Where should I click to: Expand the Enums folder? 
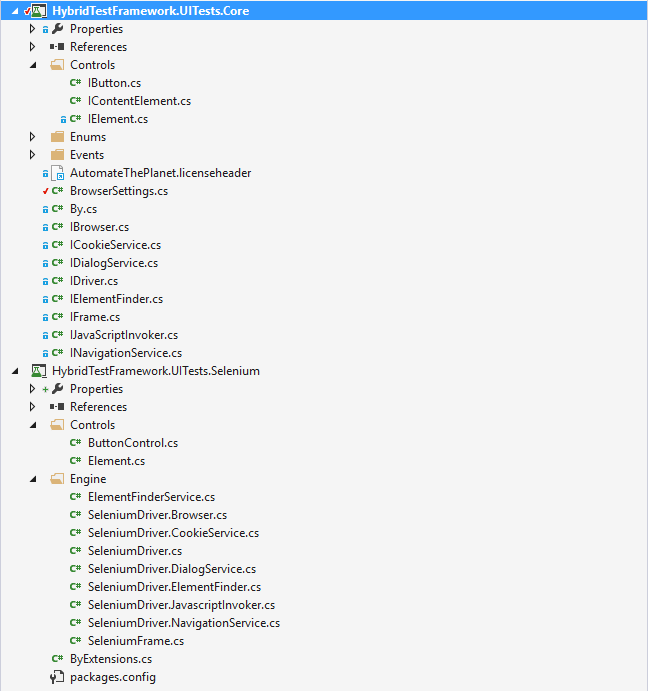point(32,137)
